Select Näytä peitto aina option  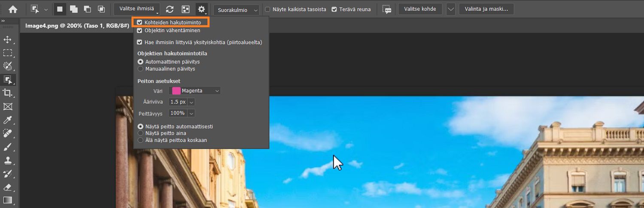140,133
